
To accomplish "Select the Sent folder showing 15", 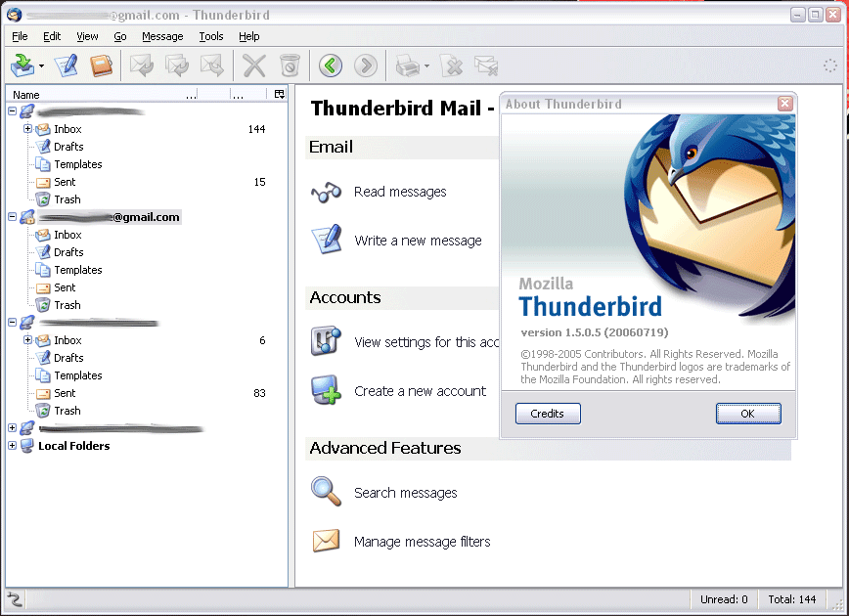I will [65, 182].
